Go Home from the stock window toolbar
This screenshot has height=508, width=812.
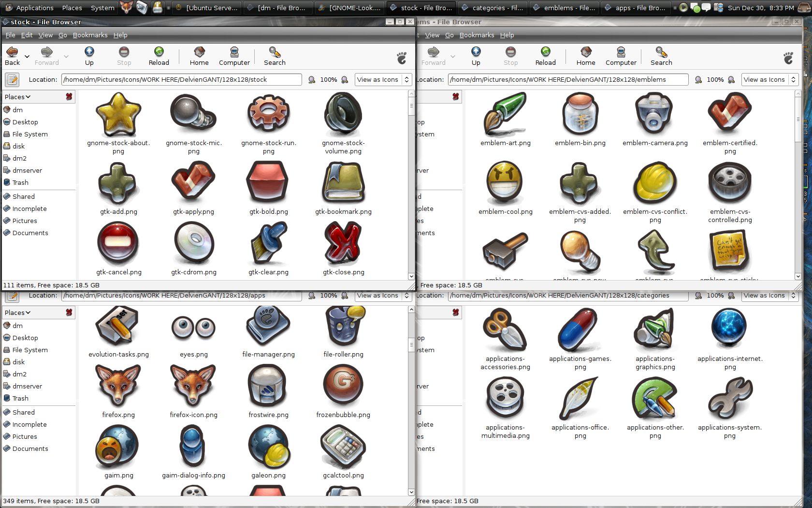(x=199, y=56)
